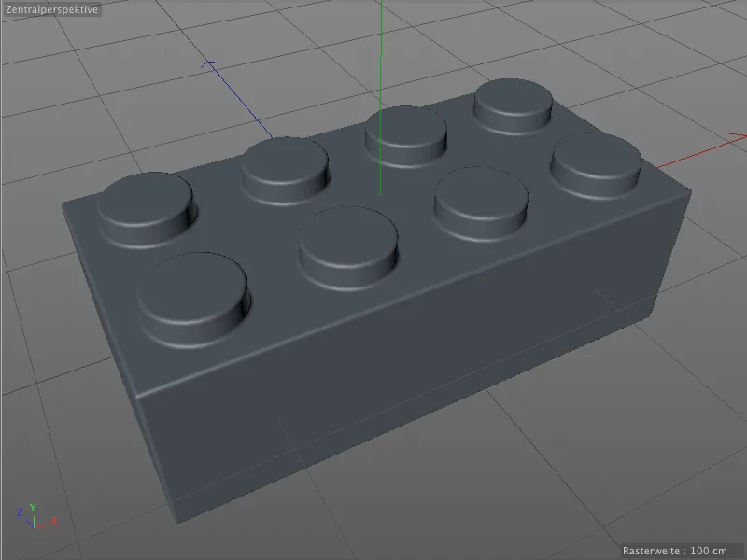Click the Zentralperspektive viewport label

pos(51,9)
